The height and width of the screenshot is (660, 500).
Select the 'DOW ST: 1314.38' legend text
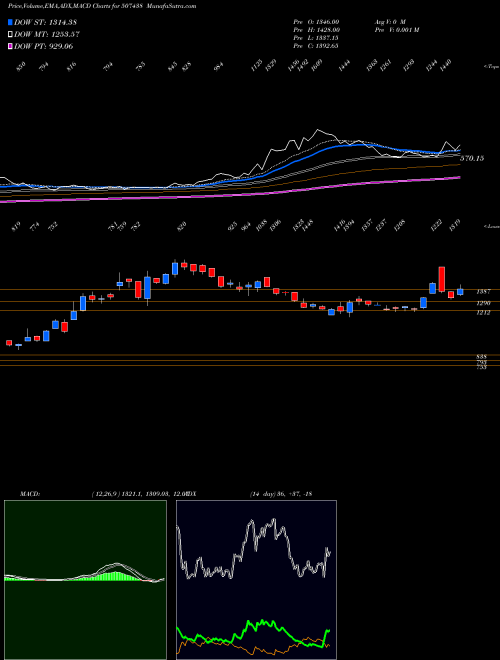[x=45, y=22]
